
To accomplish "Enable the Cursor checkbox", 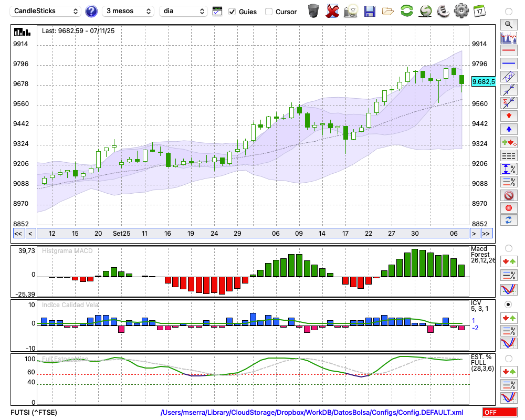I will pos(269,12).
